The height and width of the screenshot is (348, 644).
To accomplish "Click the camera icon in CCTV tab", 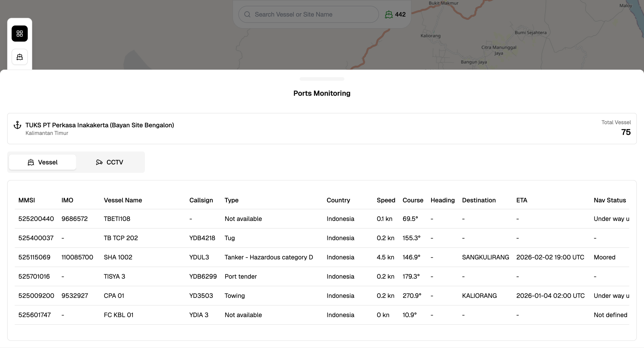I will point(99,162).
